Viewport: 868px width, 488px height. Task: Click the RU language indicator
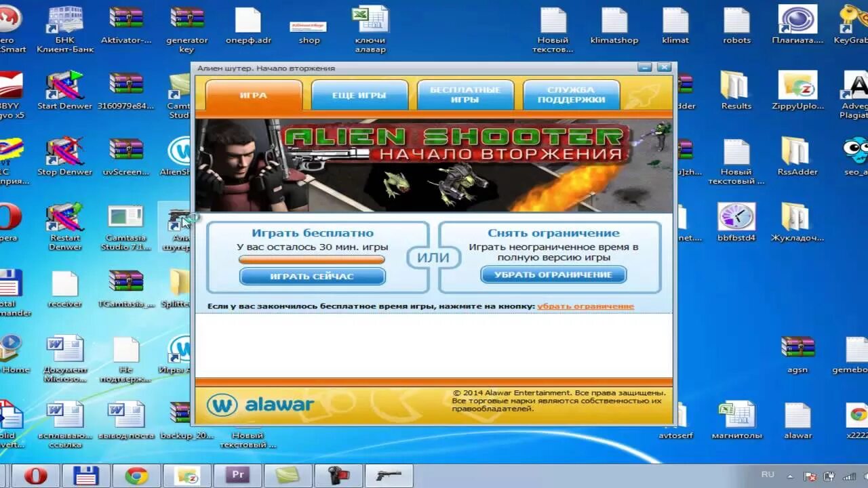768,474
